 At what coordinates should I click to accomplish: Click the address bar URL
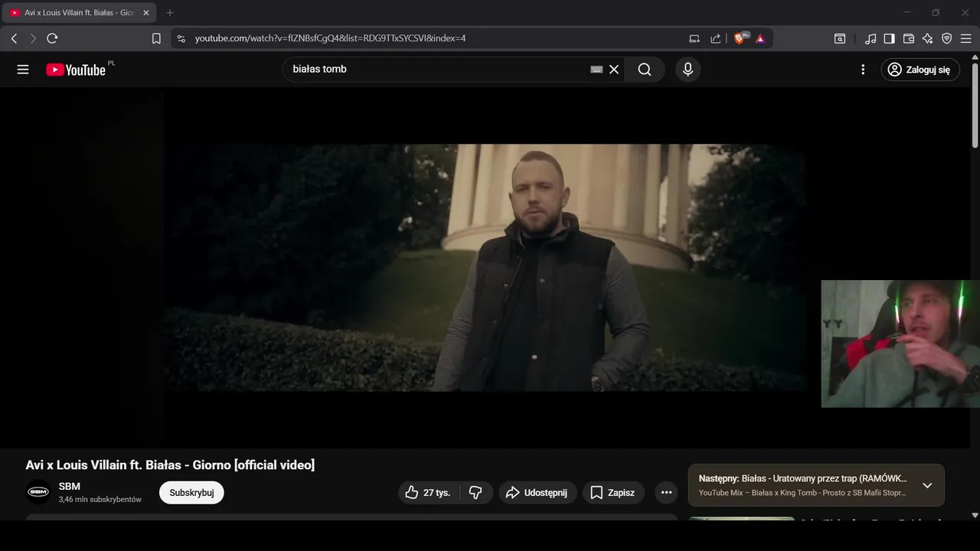330,38
